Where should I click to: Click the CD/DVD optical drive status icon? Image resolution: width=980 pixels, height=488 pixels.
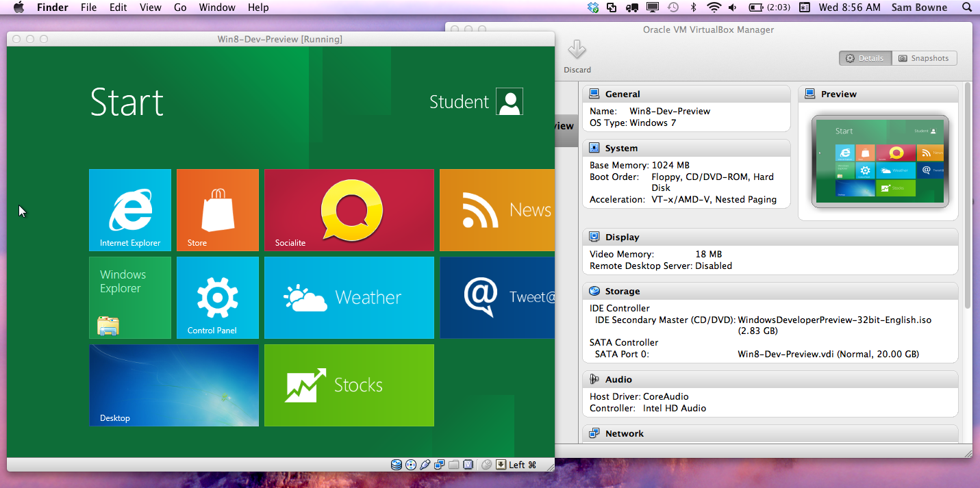411,465
